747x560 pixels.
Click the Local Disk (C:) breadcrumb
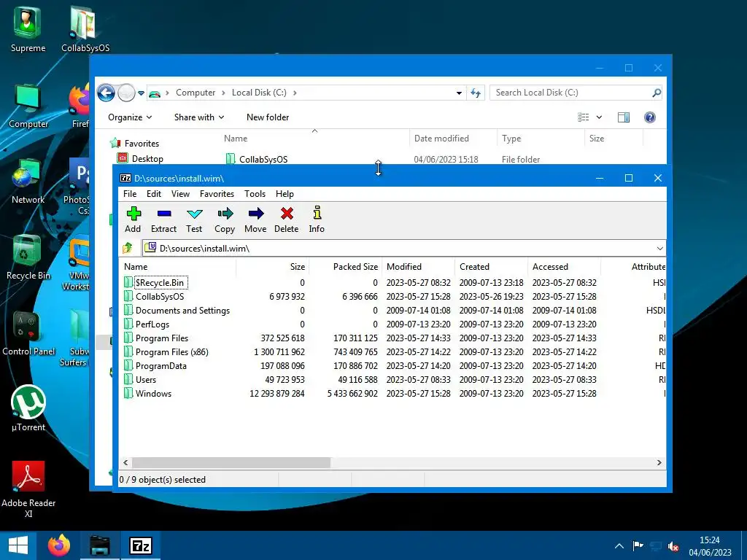pos(259,93)
